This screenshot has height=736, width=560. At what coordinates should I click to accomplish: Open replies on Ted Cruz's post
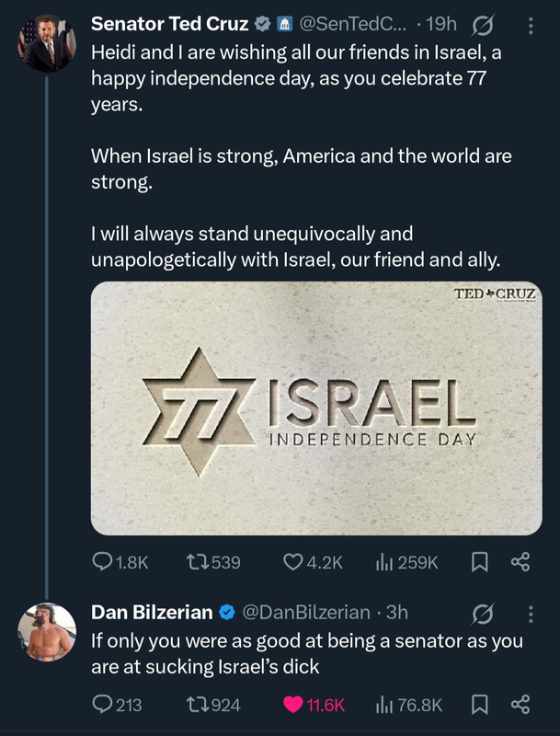[120, 562]
